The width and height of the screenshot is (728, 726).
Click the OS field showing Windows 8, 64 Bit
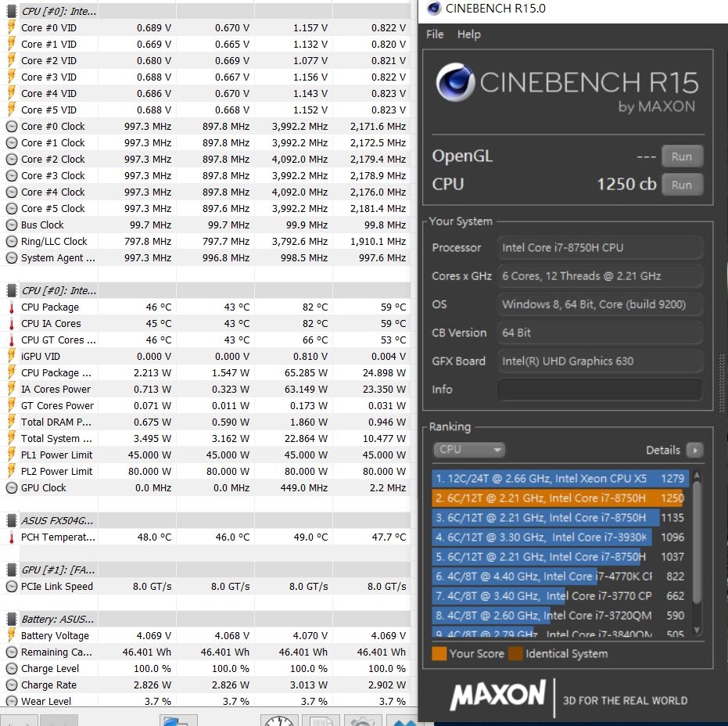(x=600, y=304)
